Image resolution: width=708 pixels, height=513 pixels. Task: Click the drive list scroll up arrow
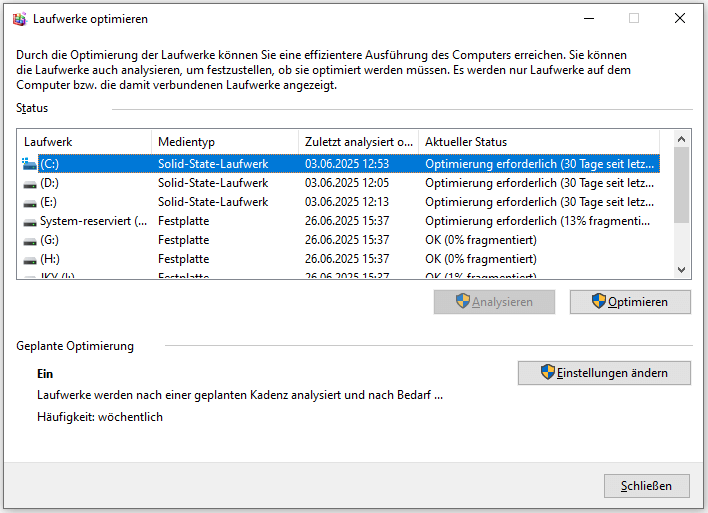point(681,139)
